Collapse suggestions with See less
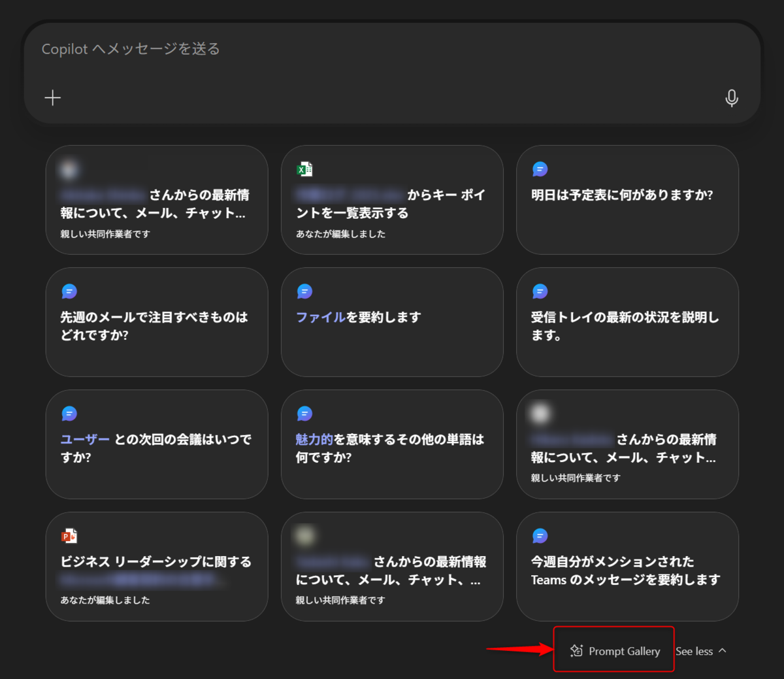784x679 pixels. point(701,651)
